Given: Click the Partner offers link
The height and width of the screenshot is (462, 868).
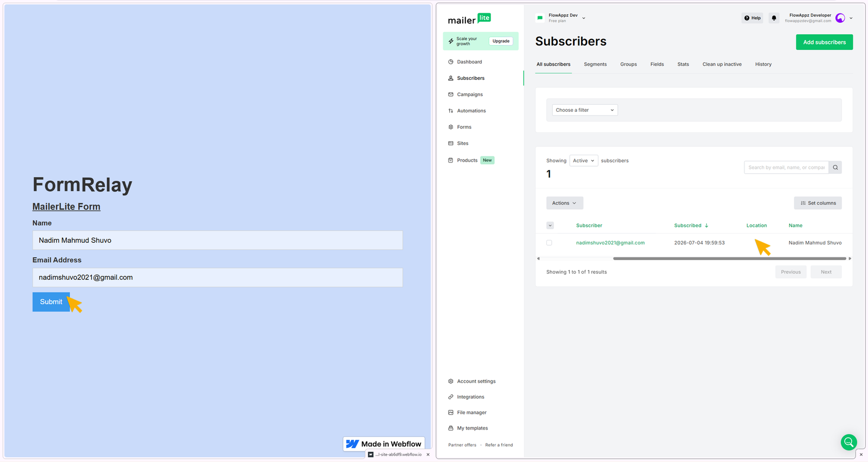Looking at the screenshot, I should point(462,445).
